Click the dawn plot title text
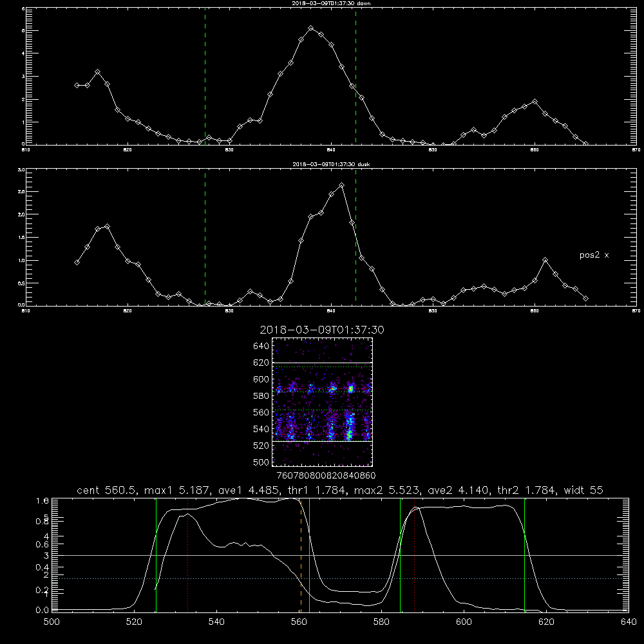 point(331,3)
